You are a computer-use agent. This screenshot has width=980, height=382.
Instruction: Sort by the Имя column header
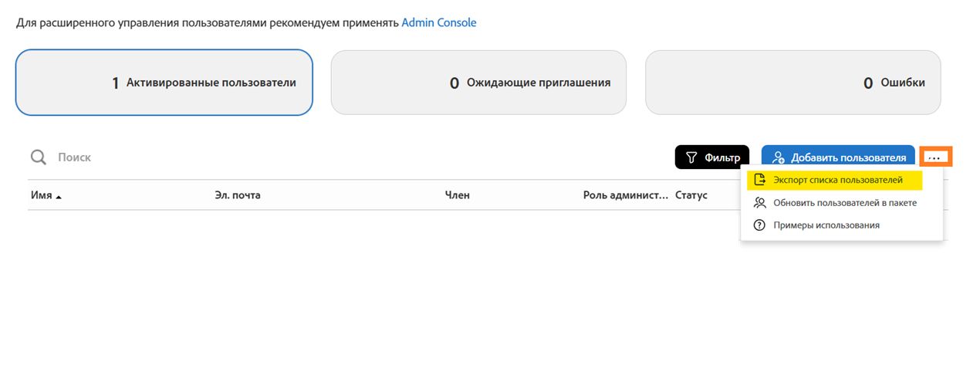pyautogui.click(x=46, y=195)
